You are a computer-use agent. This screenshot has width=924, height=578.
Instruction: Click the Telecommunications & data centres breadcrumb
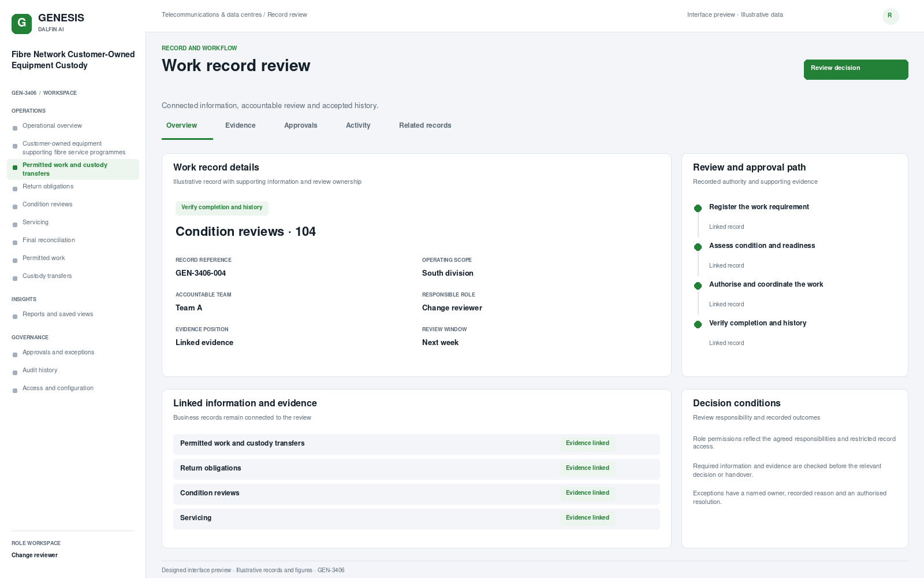(211, 15)
